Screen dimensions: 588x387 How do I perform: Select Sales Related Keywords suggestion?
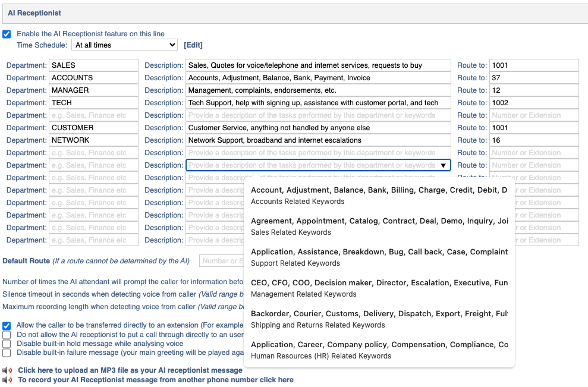[379, 226]
